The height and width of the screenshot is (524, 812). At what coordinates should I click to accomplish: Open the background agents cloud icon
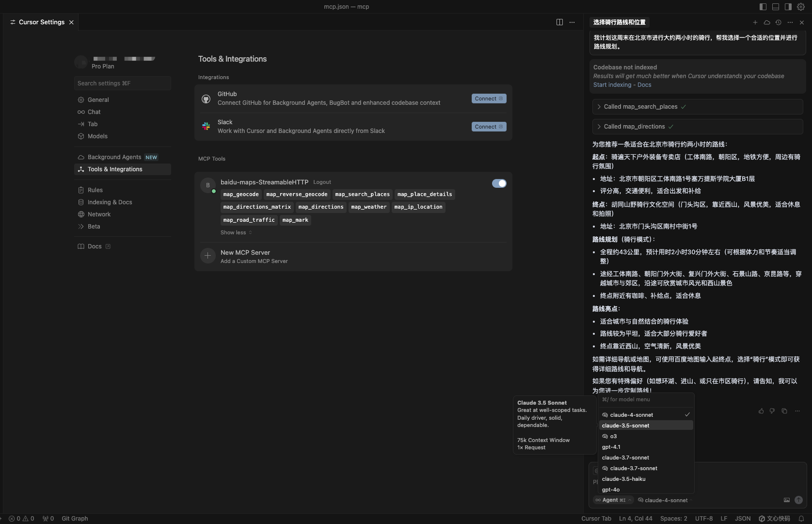(x=767, y=22)
